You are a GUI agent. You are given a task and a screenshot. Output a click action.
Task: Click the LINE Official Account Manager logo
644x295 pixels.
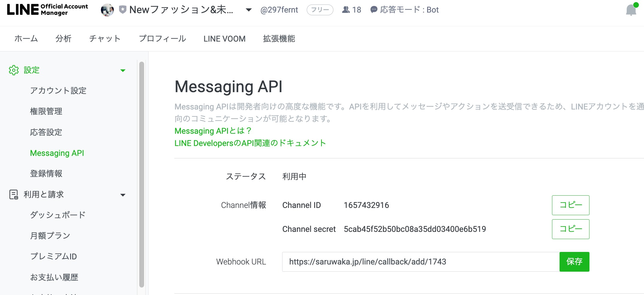48,10
